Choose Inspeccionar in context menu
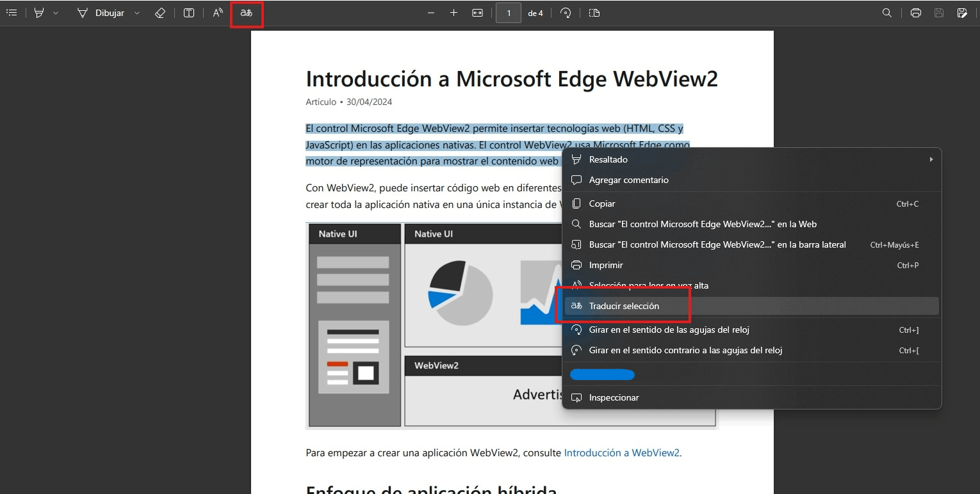Image resolution: width=980 pixels, height=494 pixels. coord(752,397)
